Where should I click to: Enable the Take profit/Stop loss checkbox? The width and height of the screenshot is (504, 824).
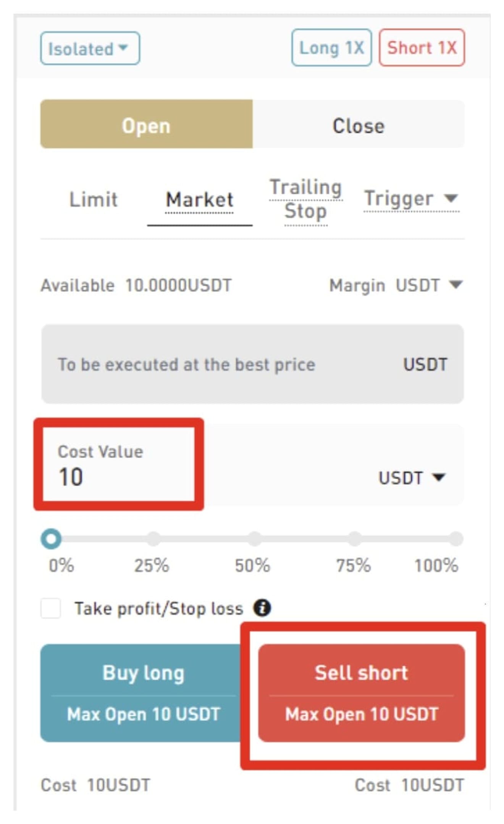tap(51, 608)
